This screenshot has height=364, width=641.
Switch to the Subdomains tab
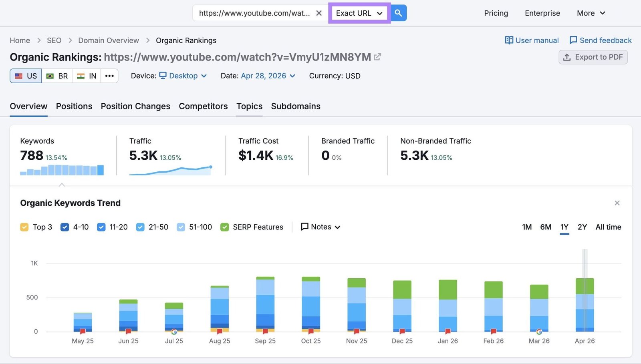[296, 106]
